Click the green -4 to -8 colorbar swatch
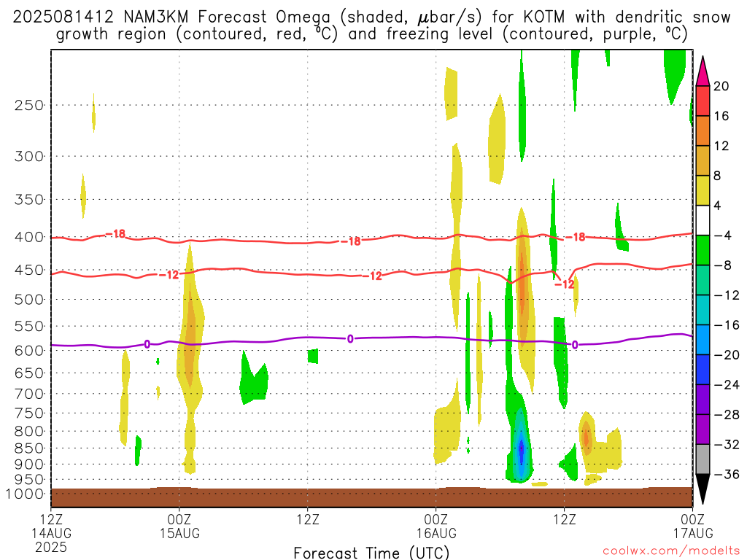747x560 pixels. click(703, 250)
